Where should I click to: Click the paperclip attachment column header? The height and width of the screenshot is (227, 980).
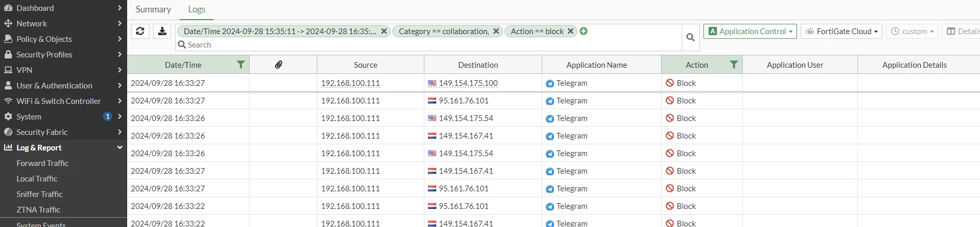(x=279, y=65)
